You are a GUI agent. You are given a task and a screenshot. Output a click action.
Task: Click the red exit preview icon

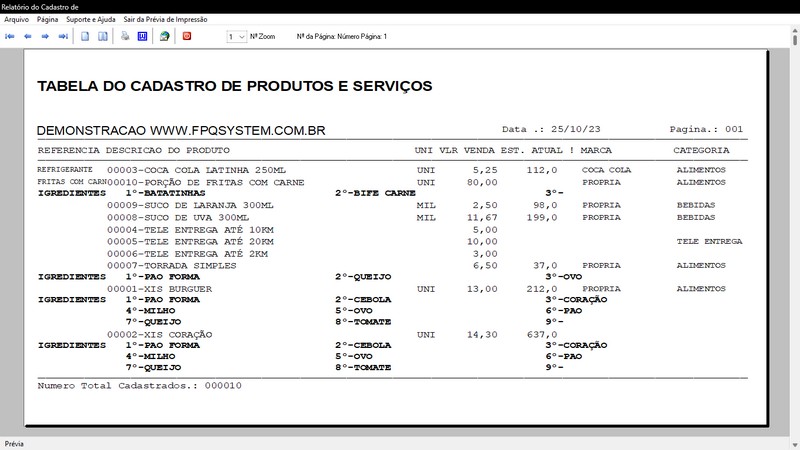coord(187,36)
